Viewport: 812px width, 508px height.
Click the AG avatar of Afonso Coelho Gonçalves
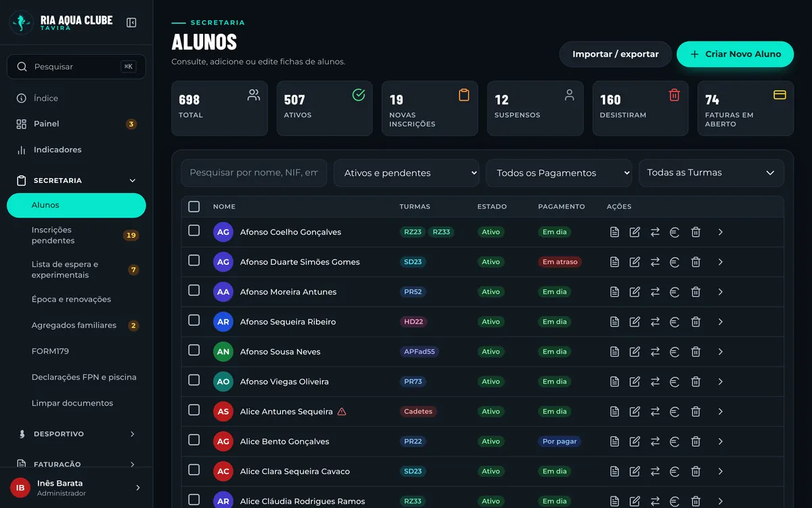(223, 232)
